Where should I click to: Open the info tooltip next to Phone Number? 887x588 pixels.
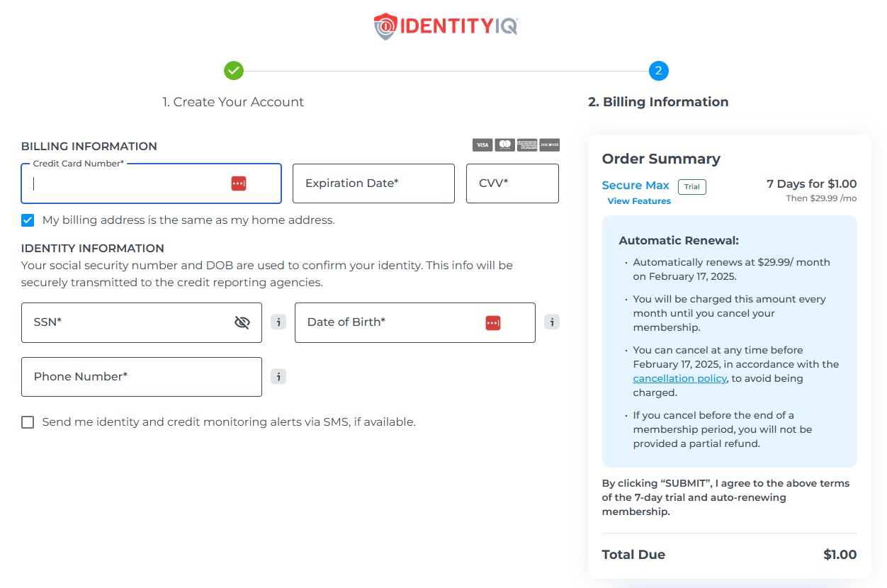278,377
